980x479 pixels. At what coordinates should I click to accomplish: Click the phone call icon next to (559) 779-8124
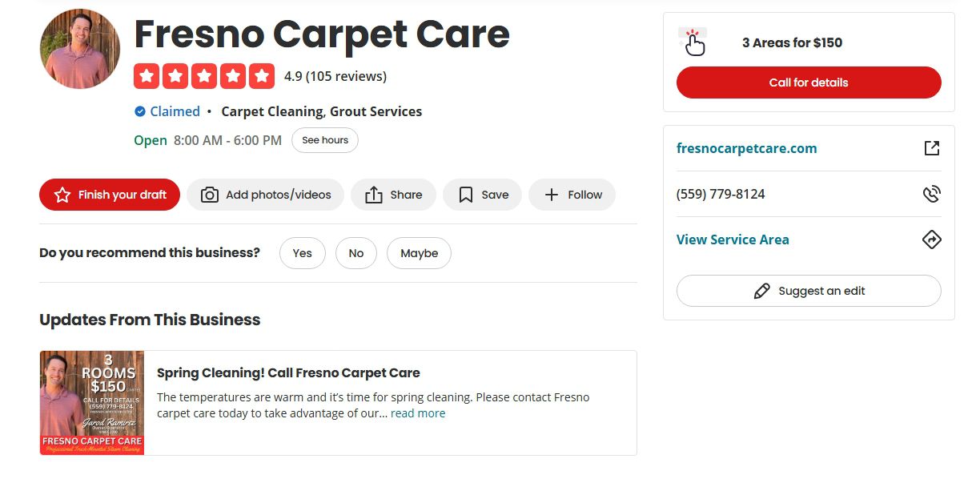click(x=931, y=194)
